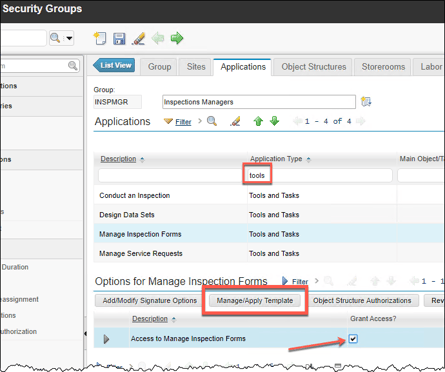This screenshot has height=372, width=445.
Task: Click the top toolbar search magnifier icon
Action: pyautogui.click(x=55, y=38)
